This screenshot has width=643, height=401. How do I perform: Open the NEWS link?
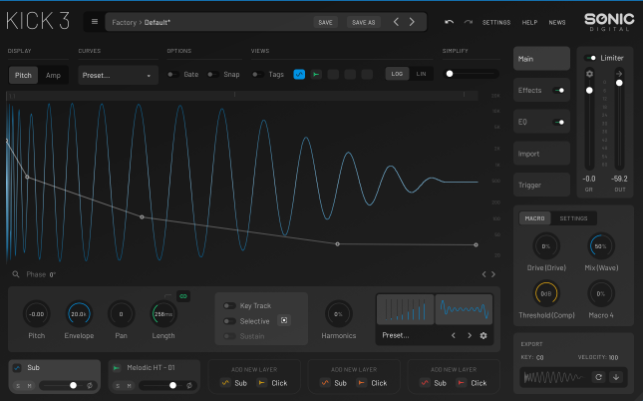coord(557,22)
